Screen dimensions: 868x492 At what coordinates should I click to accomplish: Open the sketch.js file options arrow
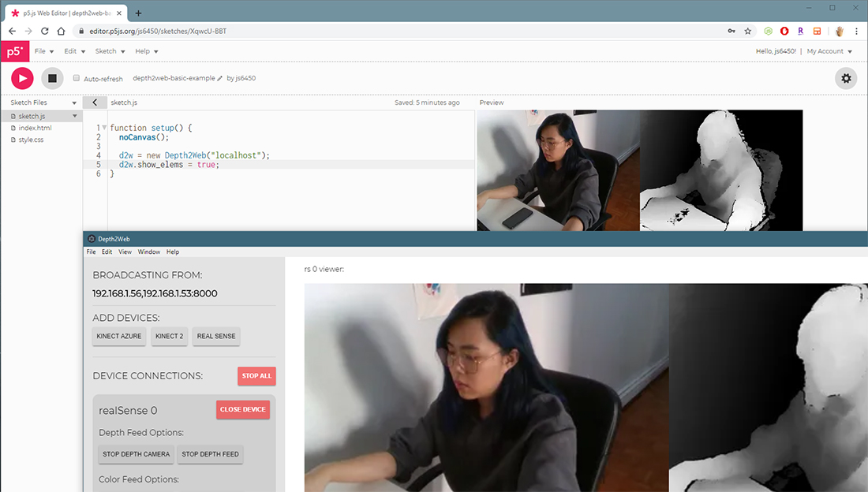[x=75, y=116]
